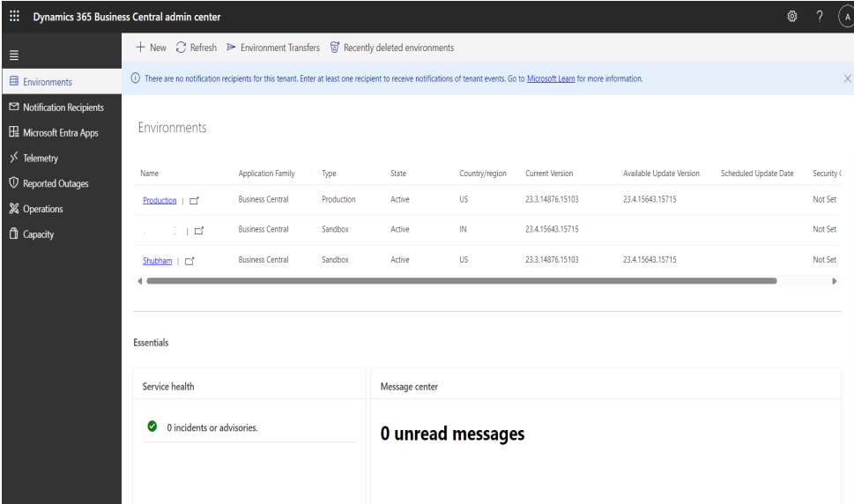Click the State column header
This screenshot has width=854, height=504.
click(398, 173)
